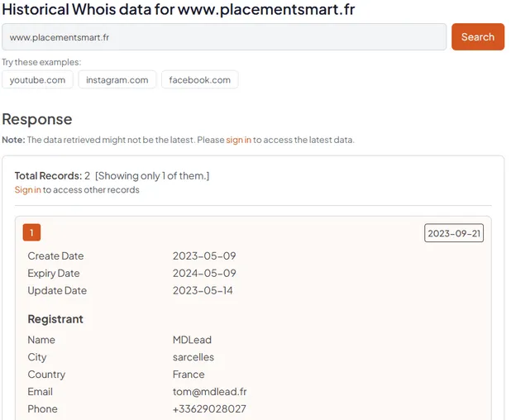The height and width of the screenshot is (420, 511).
Task: Click the phone number +33629028027
Action: 209,409
